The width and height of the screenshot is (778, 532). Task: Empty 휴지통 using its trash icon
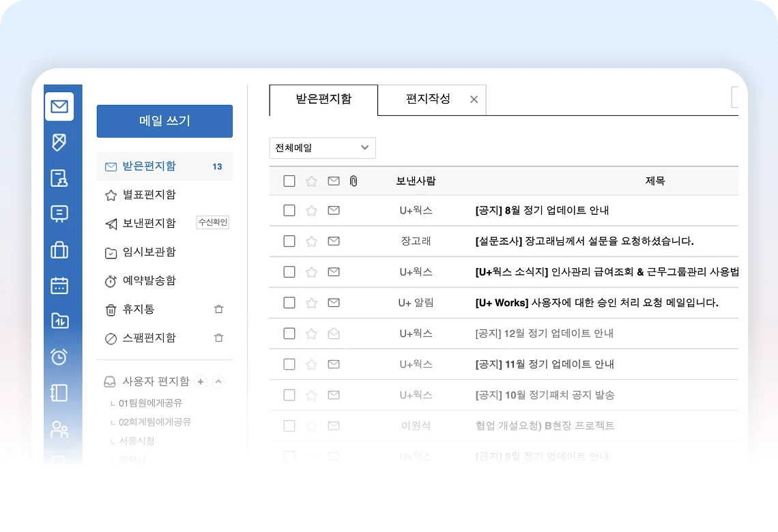coord(218,310)
